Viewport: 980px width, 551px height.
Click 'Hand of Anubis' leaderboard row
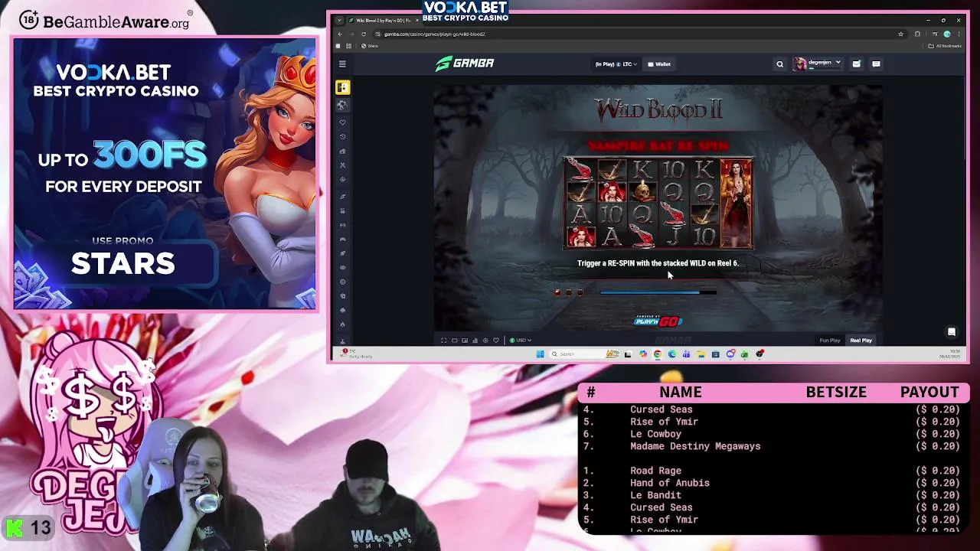[x=773, y=483]
